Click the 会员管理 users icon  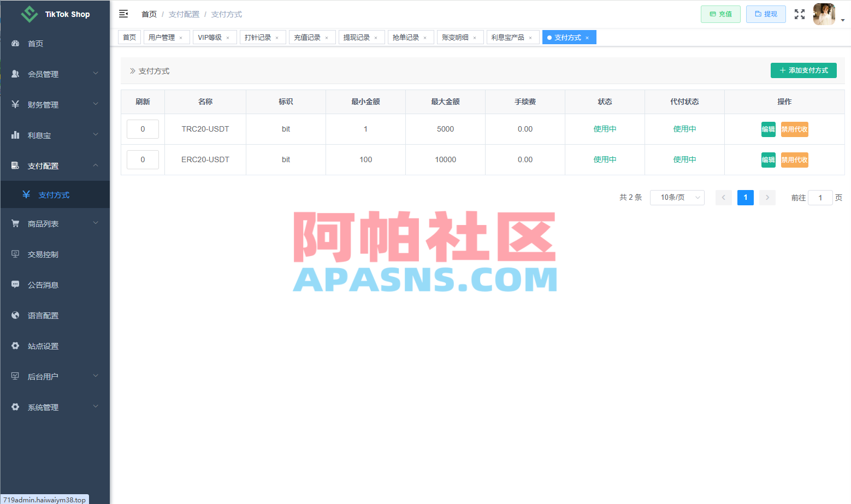click(x=15, y=74)
